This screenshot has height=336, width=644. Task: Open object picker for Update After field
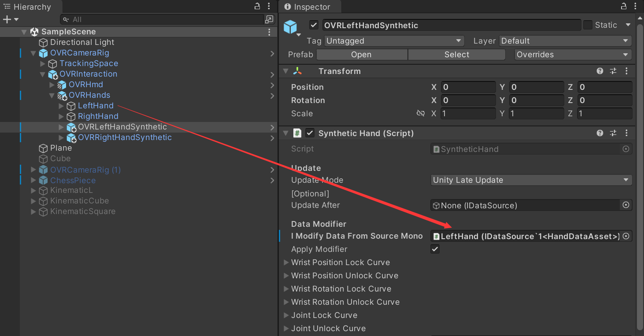625,205
